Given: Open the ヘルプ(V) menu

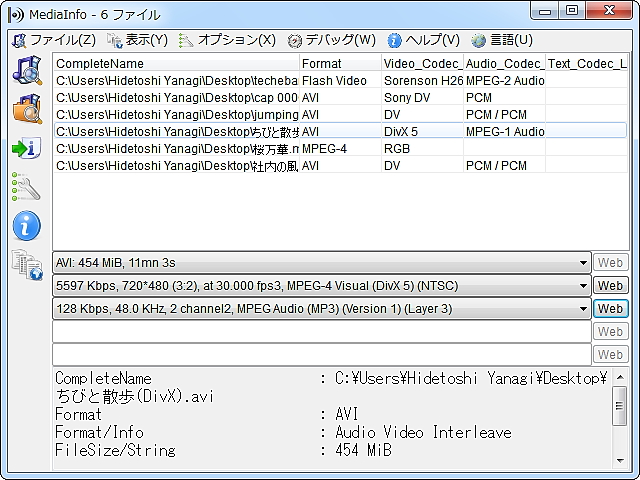Looking at the screenshot, I should pyautogui.click(x=423, y=40).
